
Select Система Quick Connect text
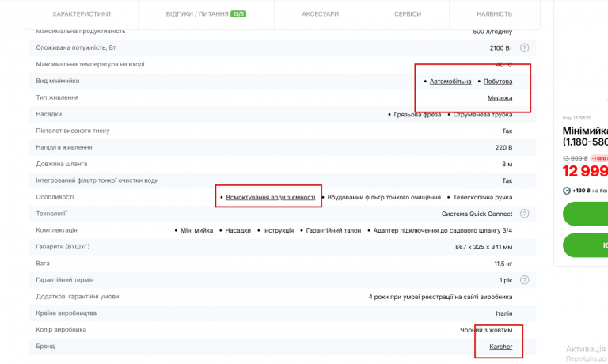pos(477,214)
